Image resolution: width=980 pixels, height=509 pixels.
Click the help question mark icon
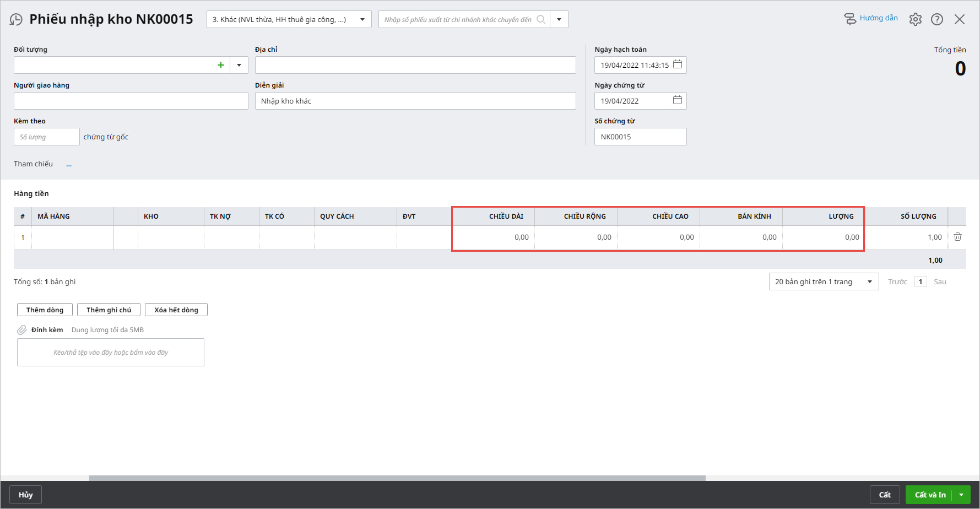coord(936,19)
